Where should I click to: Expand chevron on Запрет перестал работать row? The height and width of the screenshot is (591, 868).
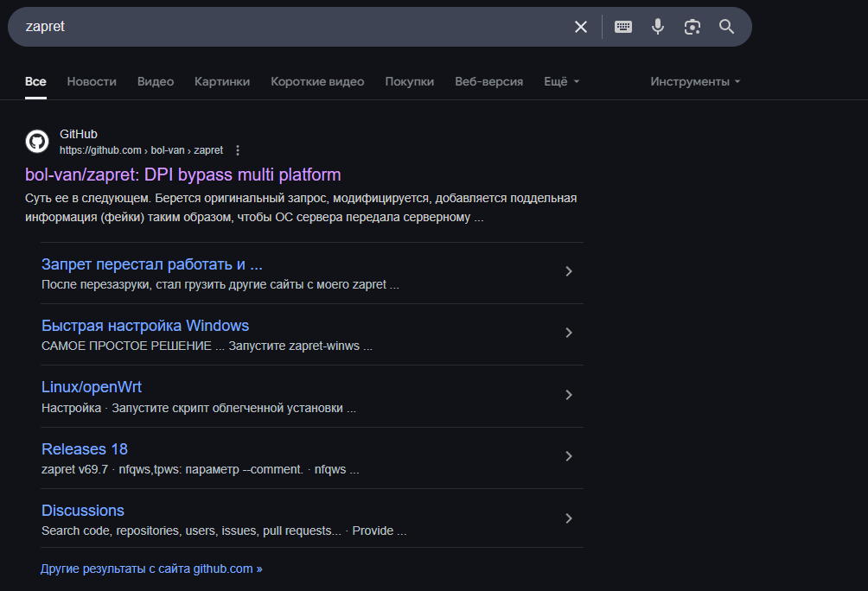tap(569, 271)
